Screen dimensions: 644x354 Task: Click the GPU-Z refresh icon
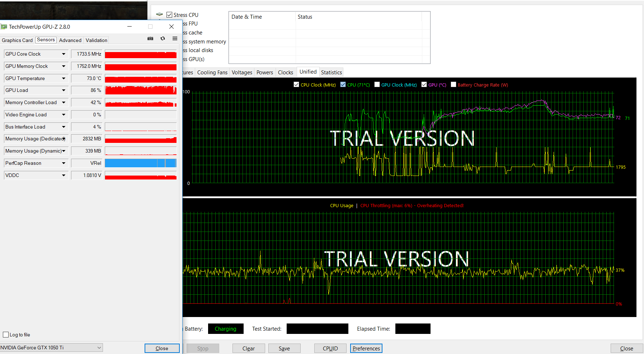163,38
